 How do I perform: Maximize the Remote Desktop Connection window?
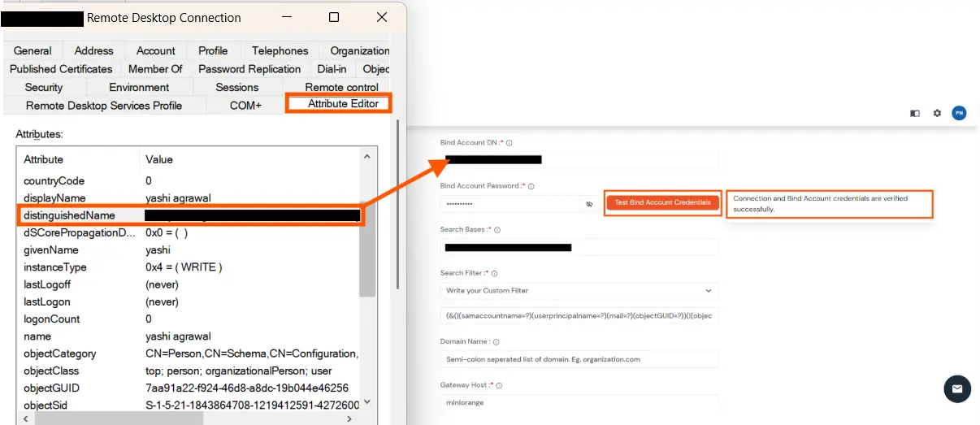point(334,17)
